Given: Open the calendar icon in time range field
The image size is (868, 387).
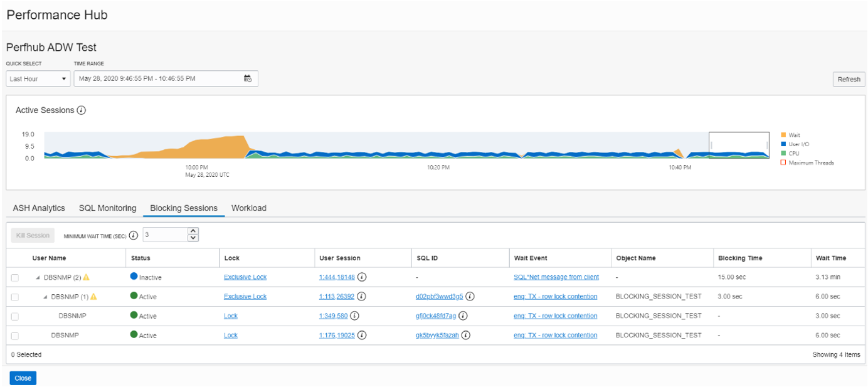Looking at the screenshot, I should tap(247, 78).
